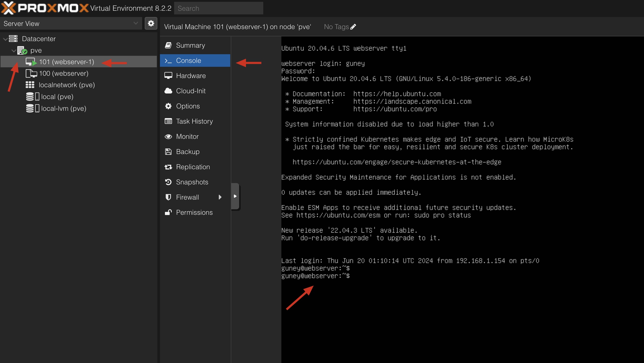Click the VM 100 template icon
Viewport: 644px width, 363px height.
point(31,73)
